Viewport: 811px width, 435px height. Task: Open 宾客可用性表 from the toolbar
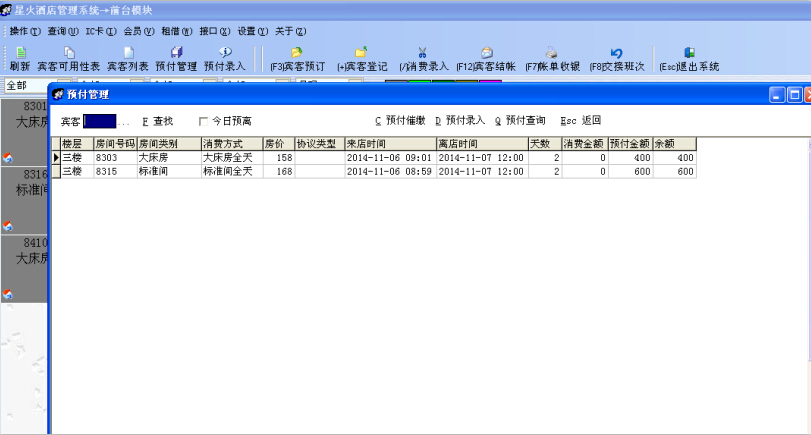[x=68, y=58]
